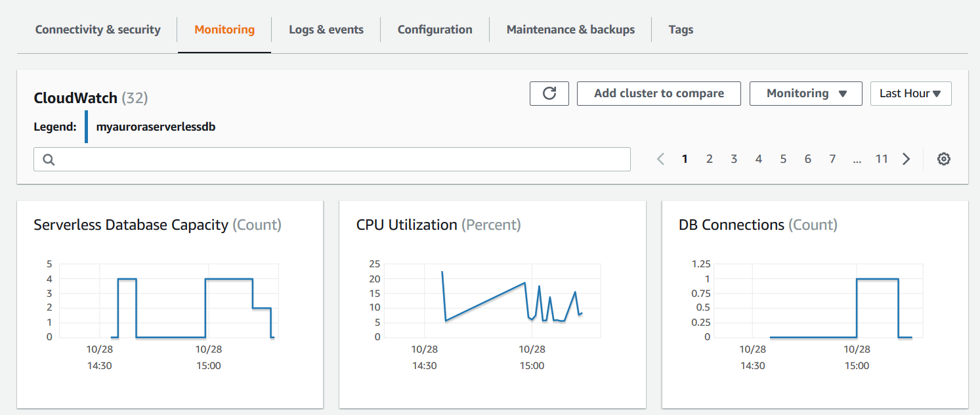980x415 pixels.
Task: Open the Logs & events tab
Action: (326, 30)
